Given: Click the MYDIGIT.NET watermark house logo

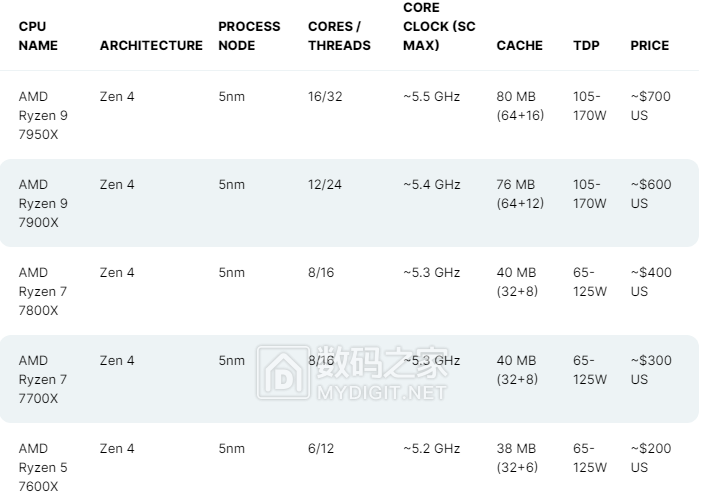Looking at the screenshot, I should coord(281,374).
